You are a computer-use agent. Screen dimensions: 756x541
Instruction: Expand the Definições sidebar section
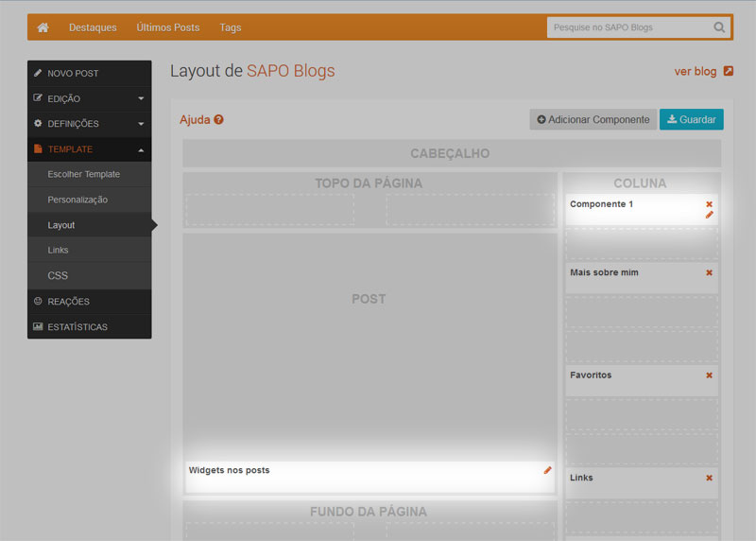(x=140, y=124)
